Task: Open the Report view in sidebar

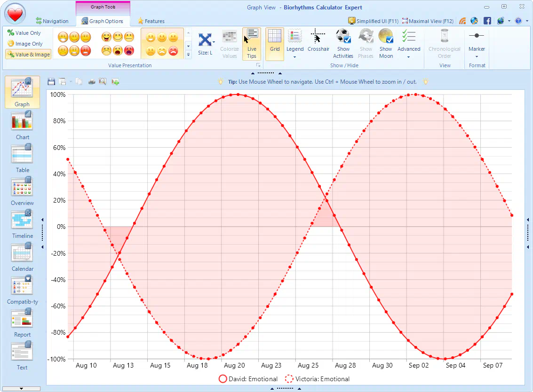Action: (x=22, y=323)
